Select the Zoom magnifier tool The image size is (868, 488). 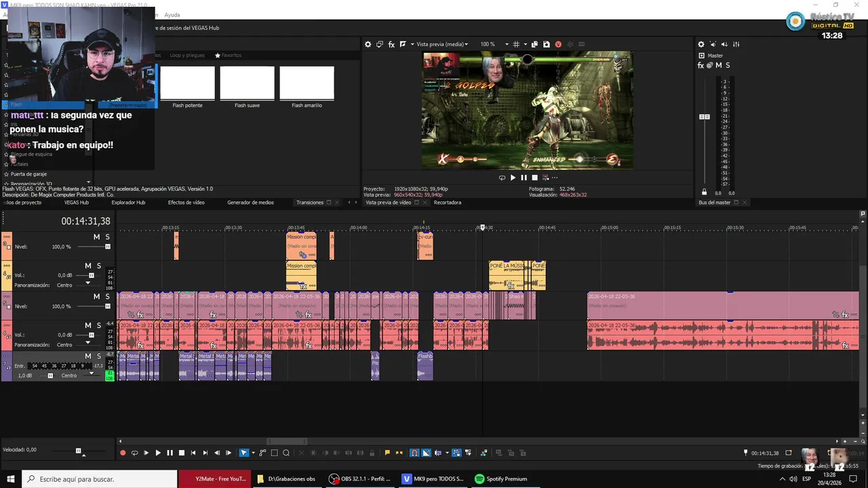[286, 453]
